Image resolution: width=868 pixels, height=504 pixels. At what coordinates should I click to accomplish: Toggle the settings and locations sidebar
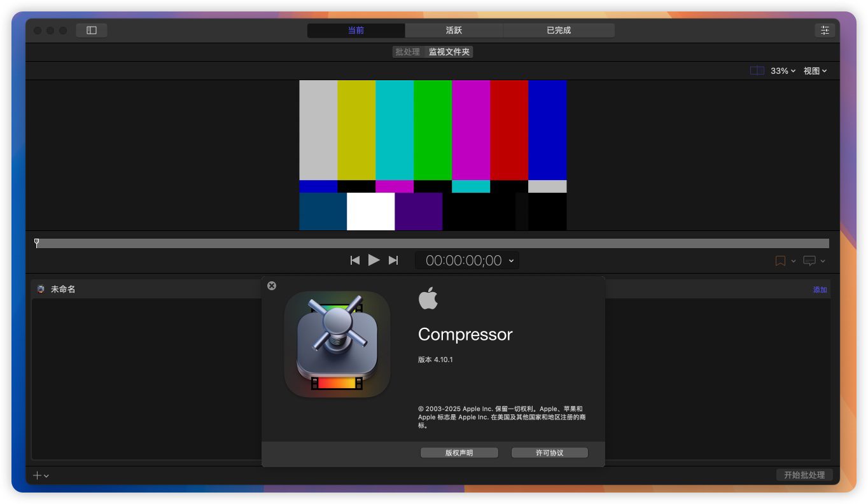tap(92, 31)
